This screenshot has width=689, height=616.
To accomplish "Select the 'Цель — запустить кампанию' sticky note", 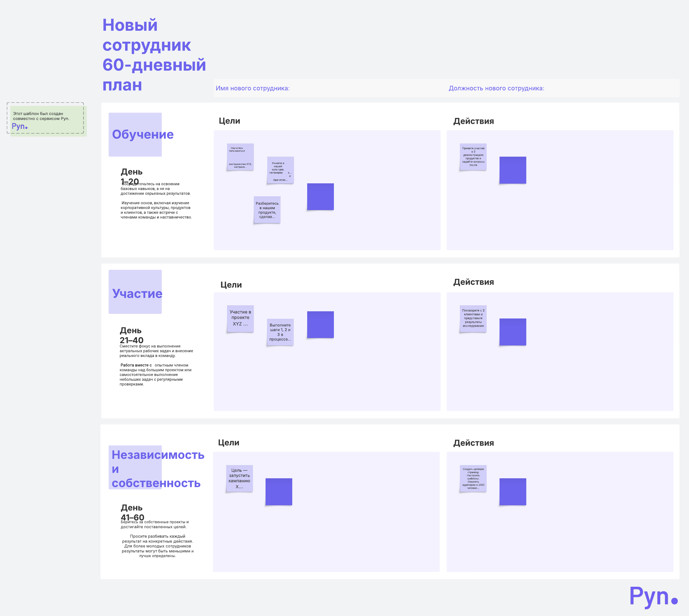I will click(x=239, y=478).
